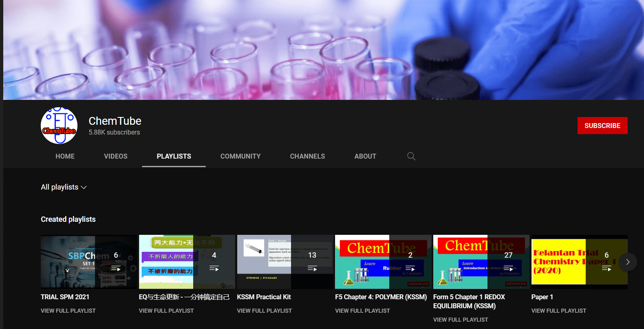This screenshot has width=644, height=329.
Task: Click the channel search magnifier icon
Action: [411, 156]
